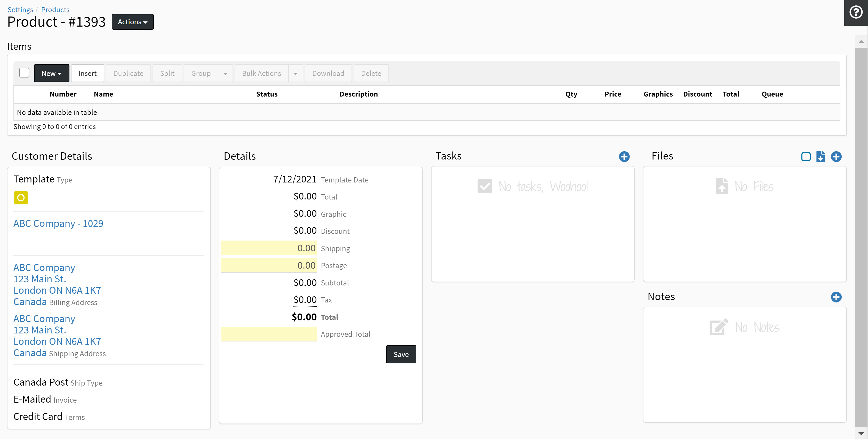Open ABC Company - 1029 customer link
This screenshot has height=439, width=868.
(58, 224)
